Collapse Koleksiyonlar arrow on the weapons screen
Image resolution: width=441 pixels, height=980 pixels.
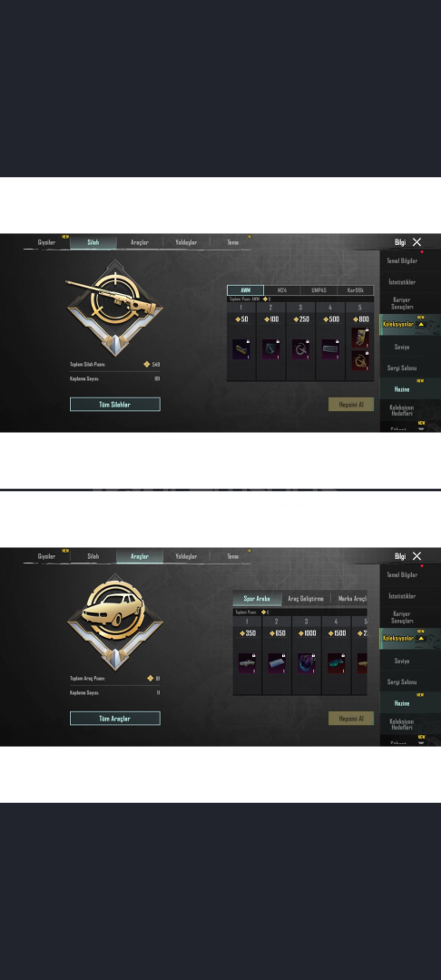[421, 325]
